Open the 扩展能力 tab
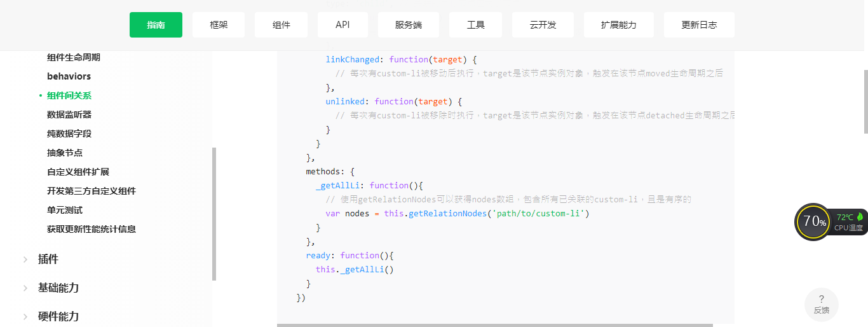This screenshot has height=327, width=868. 618,25
